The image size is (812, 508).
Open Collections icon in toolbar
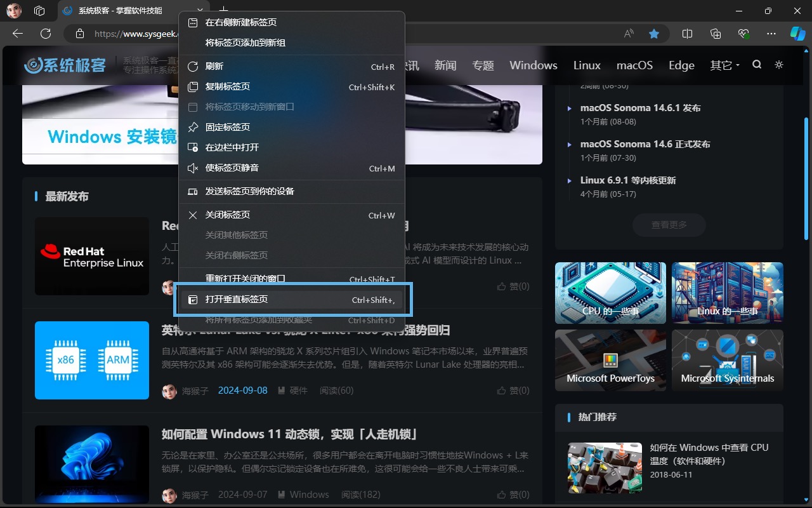point(716,34)
